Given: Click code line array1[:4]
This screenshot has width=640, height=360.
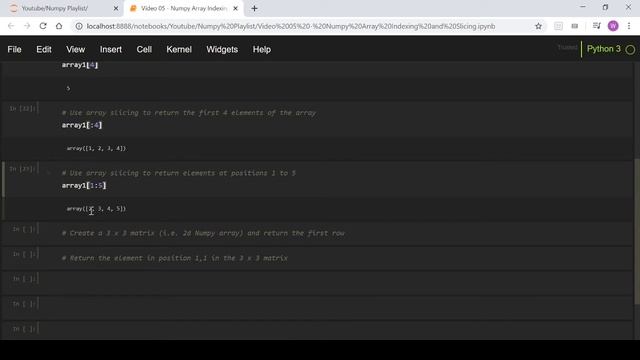Looking at the screenshot, I should point(82,125).
